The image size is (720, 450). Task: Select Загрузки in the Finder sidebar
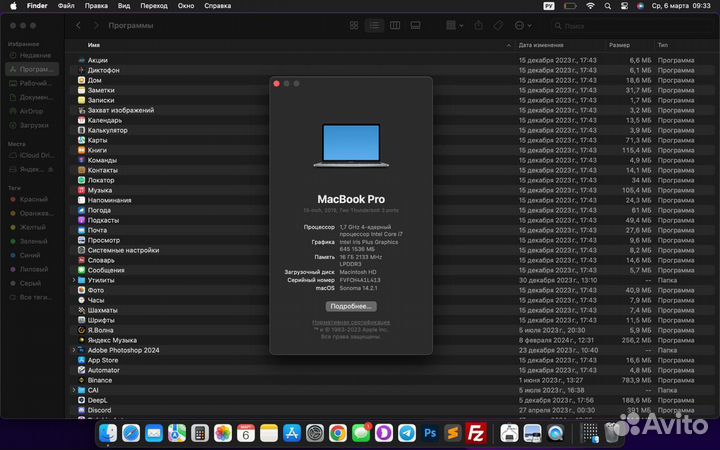(32, 125)
